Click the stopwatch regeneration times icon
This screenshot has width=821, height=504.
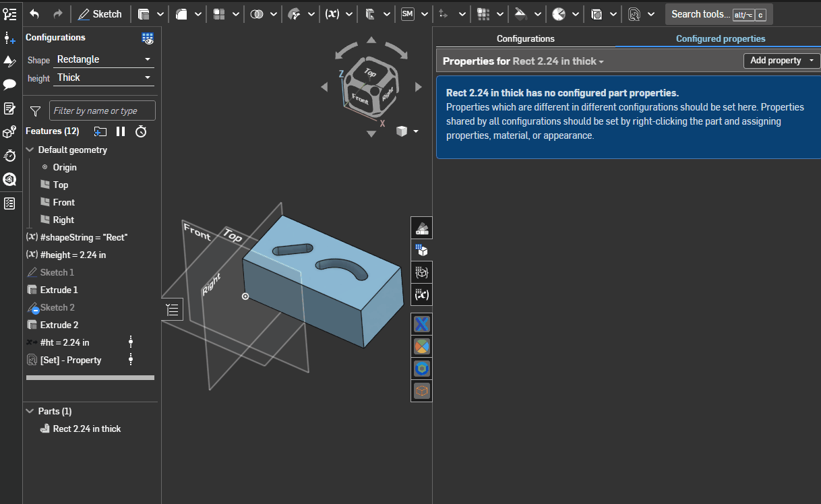tap(141, 131)
